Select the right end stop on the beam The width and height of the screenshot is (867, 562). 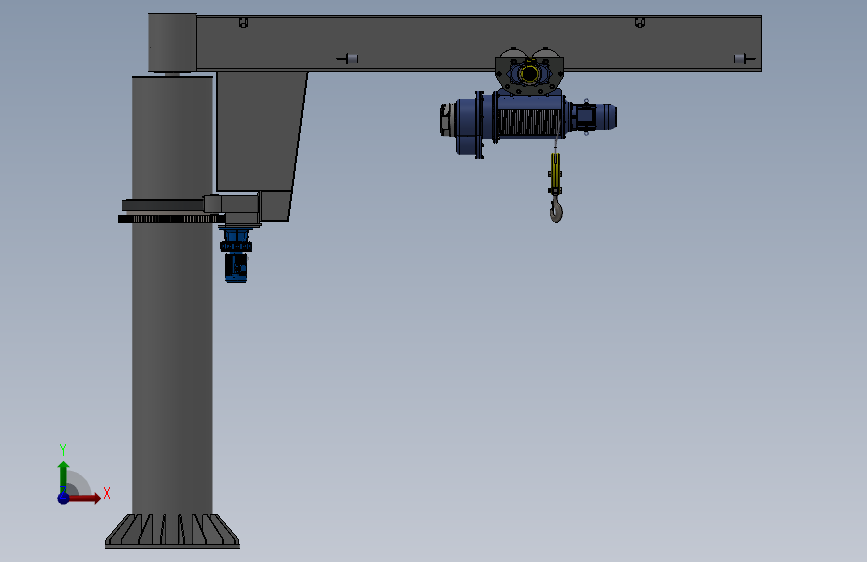click(x=744, y=58)
